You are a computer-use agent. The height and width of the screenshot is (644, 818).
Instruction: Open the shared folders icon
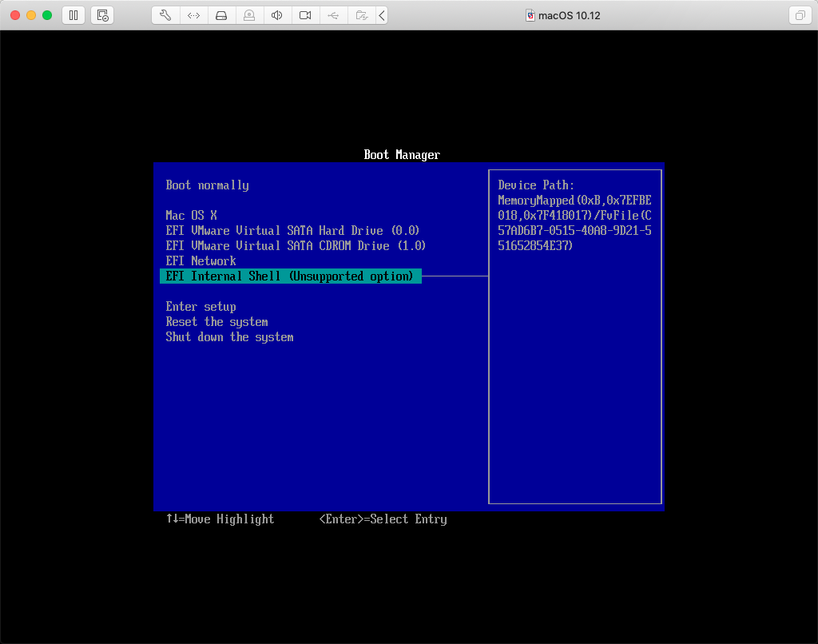click(x=362, y=15)
